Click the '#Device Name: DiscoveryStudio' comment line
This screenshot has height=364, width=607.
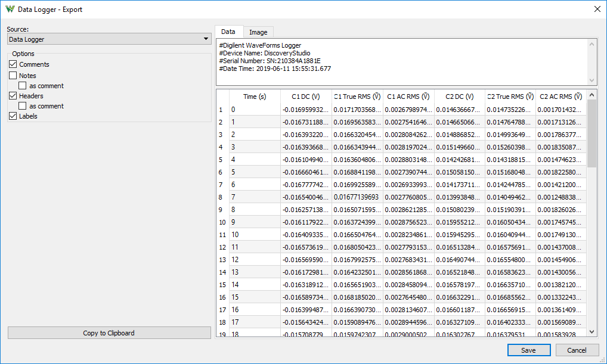265,53
